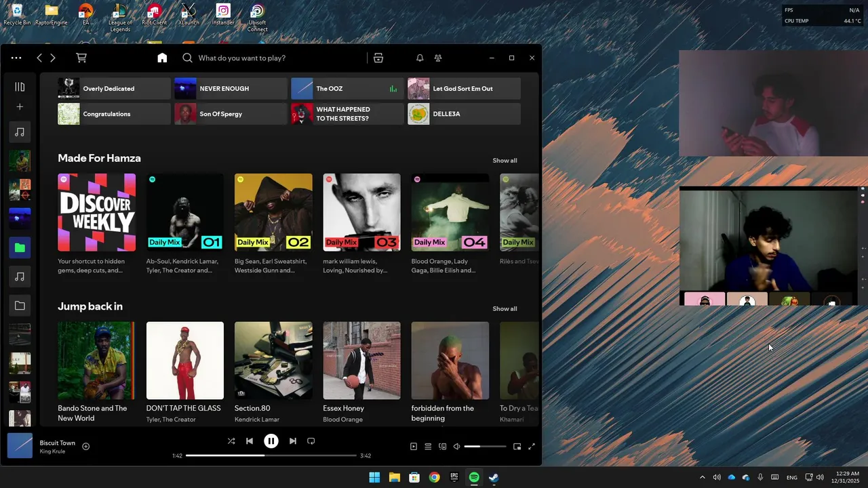Go back with the left navigation arrow

point(39,58)
